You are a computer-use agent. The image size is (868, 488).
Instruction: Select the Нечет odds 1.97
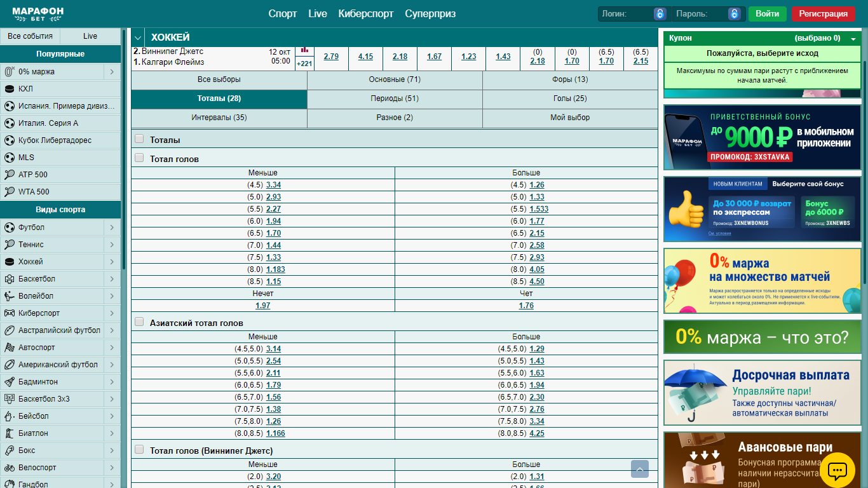(x=263, y=306)
